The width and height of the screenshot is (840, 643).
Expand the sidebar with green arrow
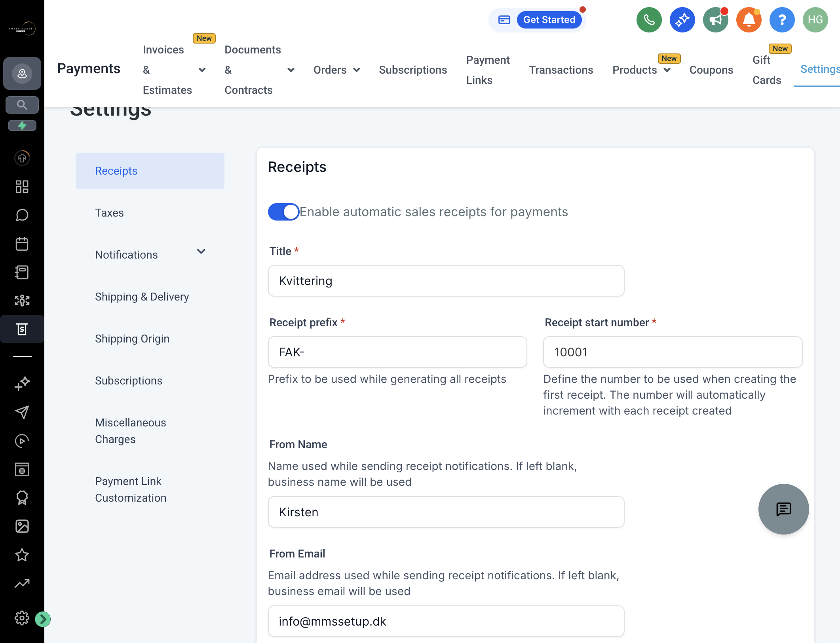[43, 619]
